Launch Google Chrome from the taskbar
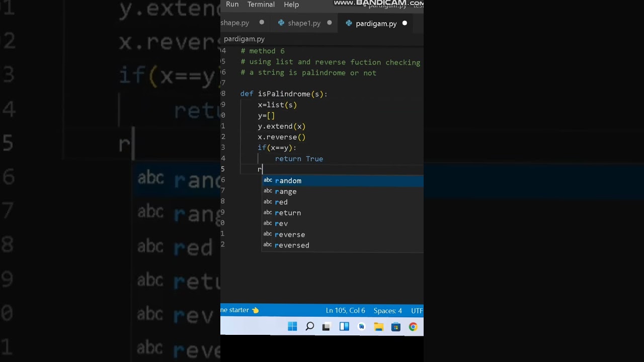The image size is (644, 362). coord(413,327)
